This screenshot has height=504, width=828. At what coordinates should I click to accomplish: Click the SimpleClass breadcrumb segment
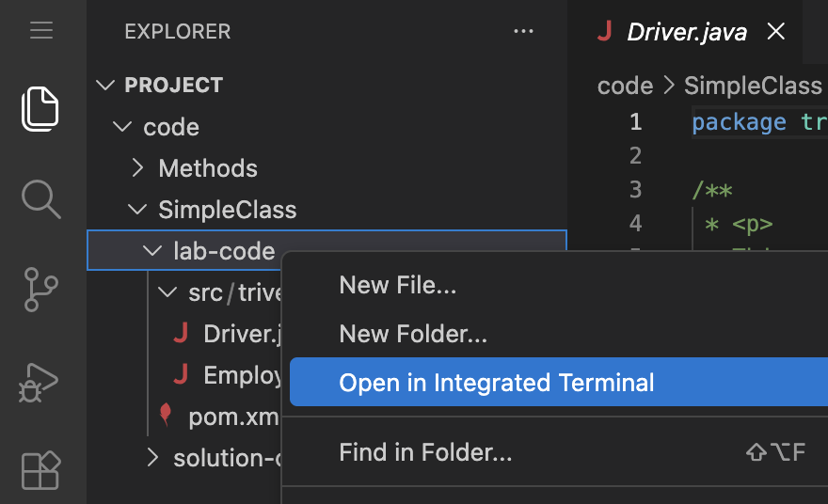pyautogui.click(x=753, y=86)
